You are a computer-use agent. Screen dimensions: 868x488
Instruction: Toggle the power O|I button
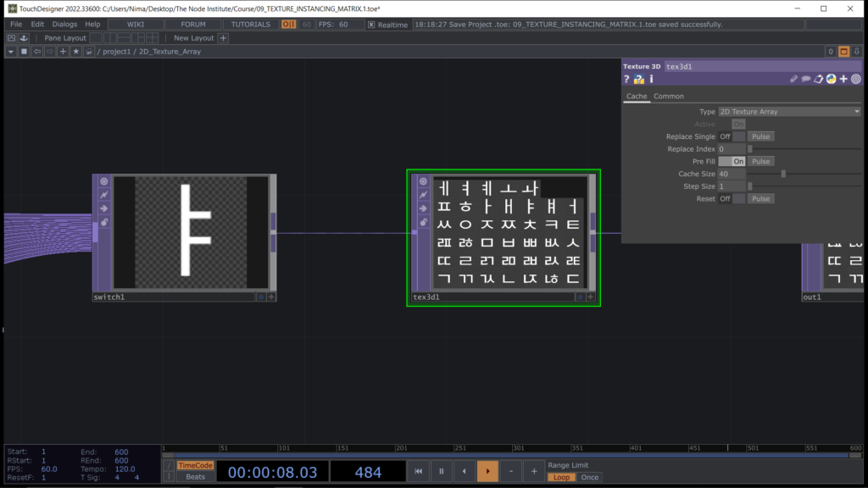[288, 25]
